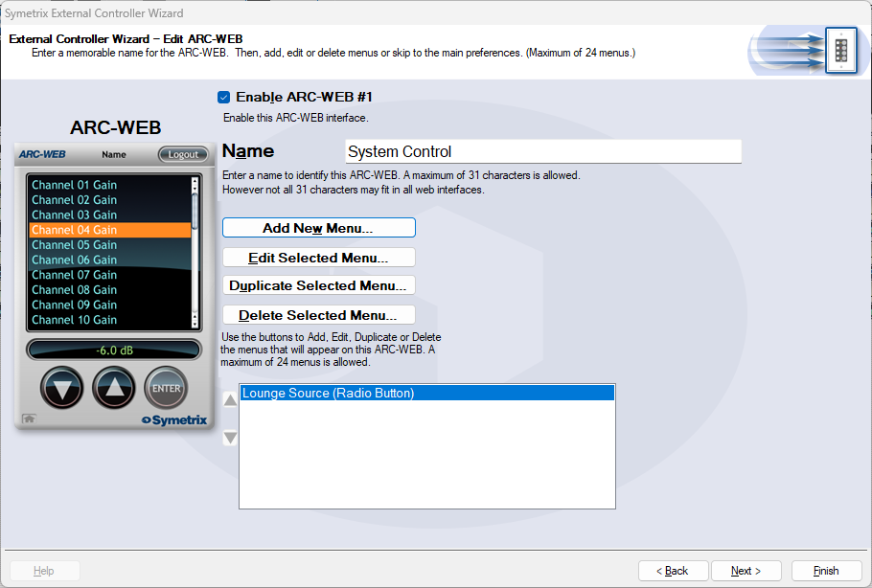Move selected menu down with the down triangle
Screen dimensions: 872x588
coord(230,439)
